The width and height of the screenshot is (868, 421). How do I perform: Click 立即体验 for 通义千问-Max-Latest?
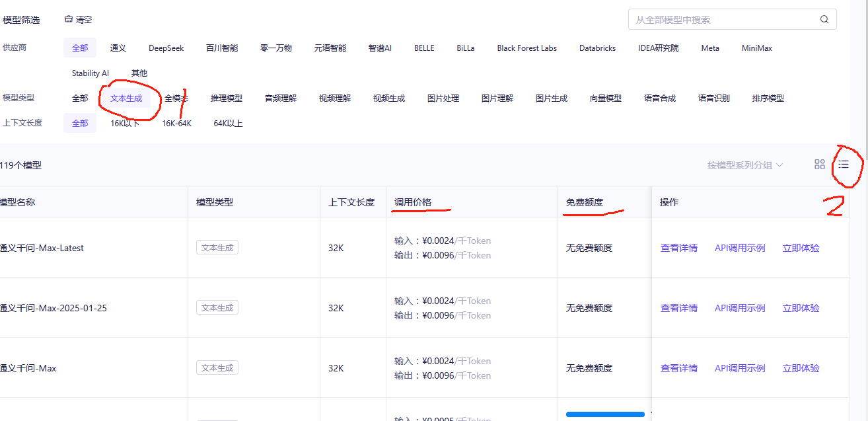[801, 249]
